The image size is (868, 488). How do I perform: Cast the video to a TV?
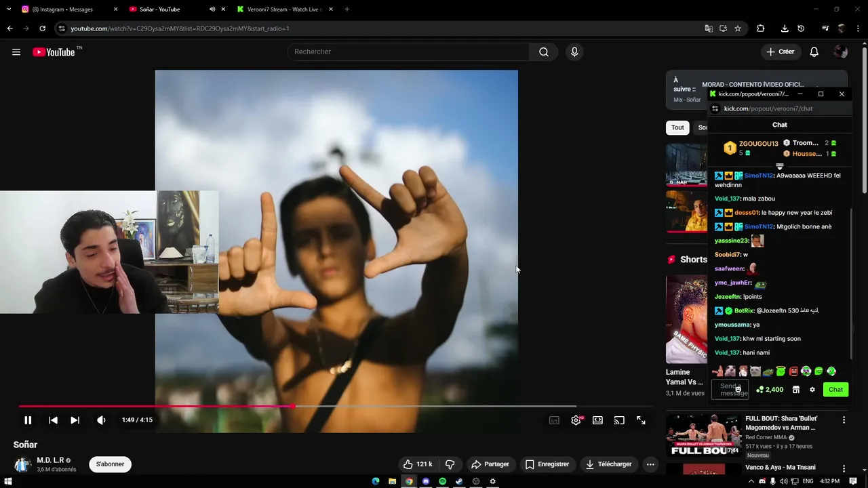[619, 420]
